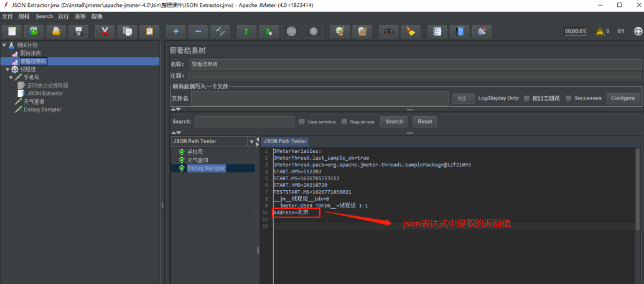This screenshot has height=284, width=644.
Task: Click the last toolbar icon after Help
Action: click(482, 31)
